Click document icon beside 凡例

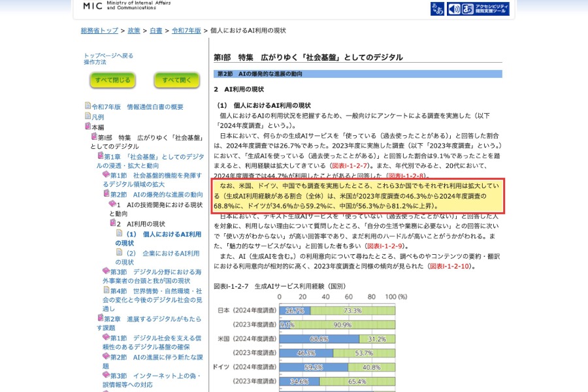pos(88,116)
